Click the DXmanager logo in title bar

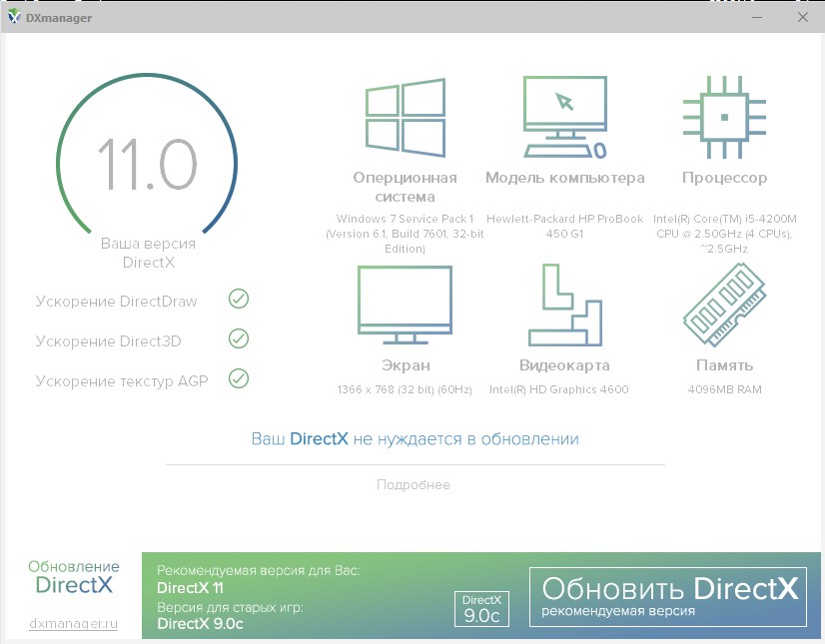tap(14, 17)
